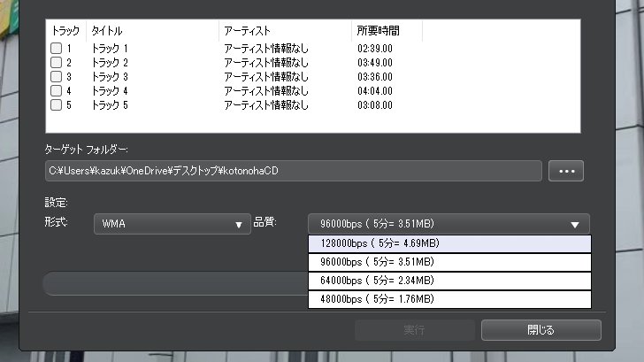Viewport: 644px width, 362px height.
Task: Check the checkbox for track 5
Action: pos(57,105)
